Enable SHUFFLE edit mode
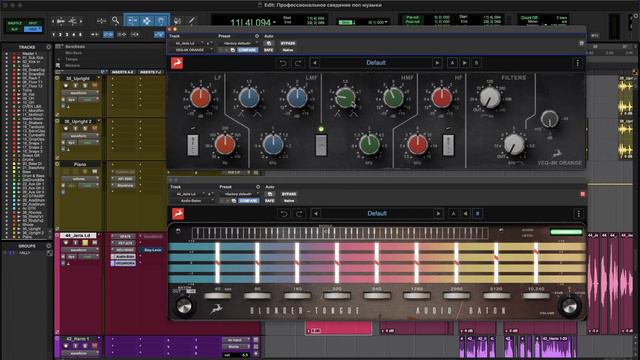Viewport: 640px width, 360px height. point(15,23)
